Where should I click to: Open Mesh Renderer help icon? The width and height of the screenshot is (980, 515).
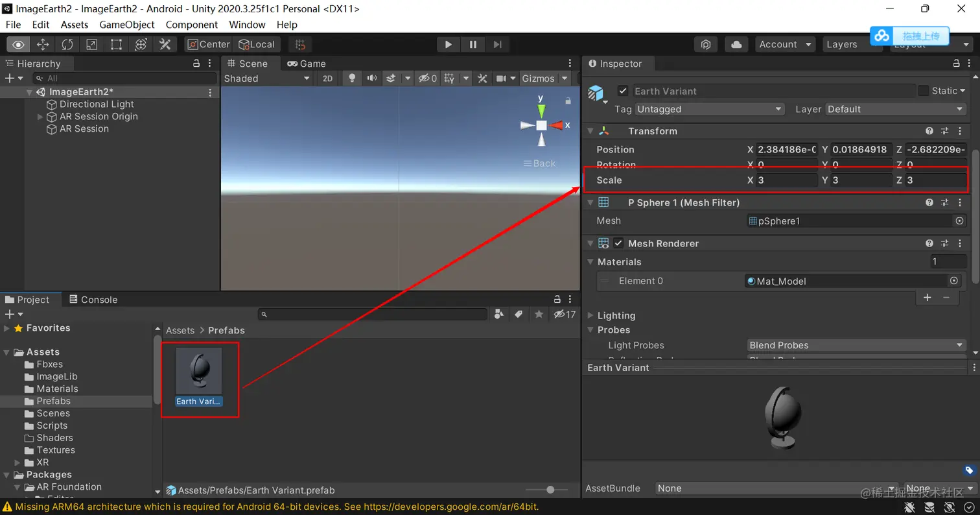coord(929,244)
